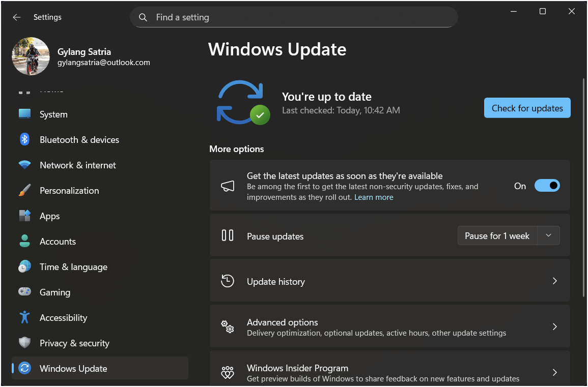588x387 pixels.
Task: Select Windows Update label in sidebar
Action: pos(73,369)
